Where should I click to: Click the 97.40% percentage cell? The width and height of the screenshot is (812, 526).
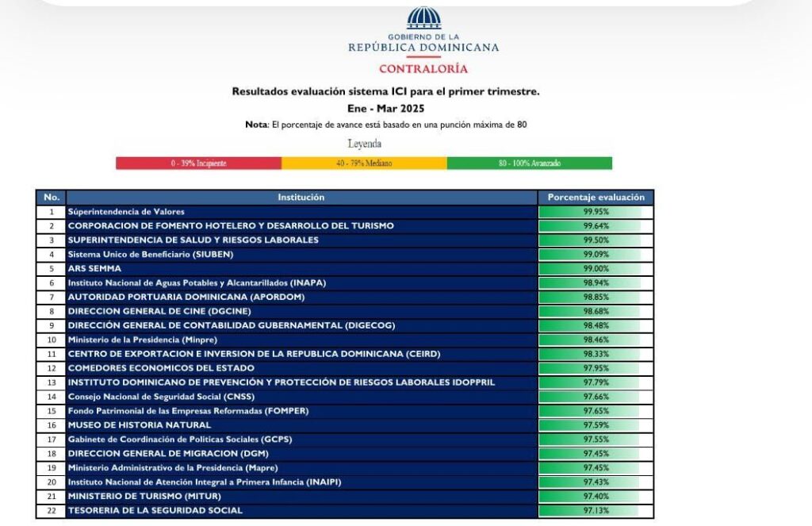[x=596, y=497]
